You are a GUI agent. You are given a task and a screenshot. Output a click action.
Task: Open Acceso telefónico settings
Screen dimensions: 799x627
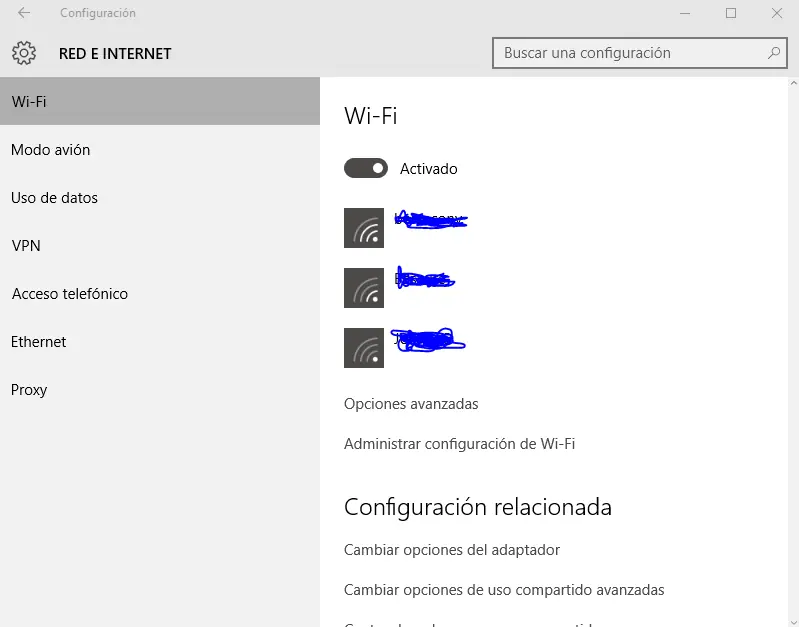(x=160, y=294)
